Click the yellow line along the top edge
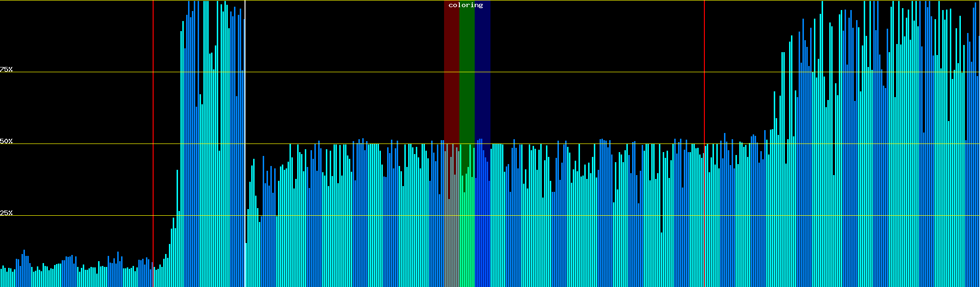980x287 pixels. [x=335, y=0]
